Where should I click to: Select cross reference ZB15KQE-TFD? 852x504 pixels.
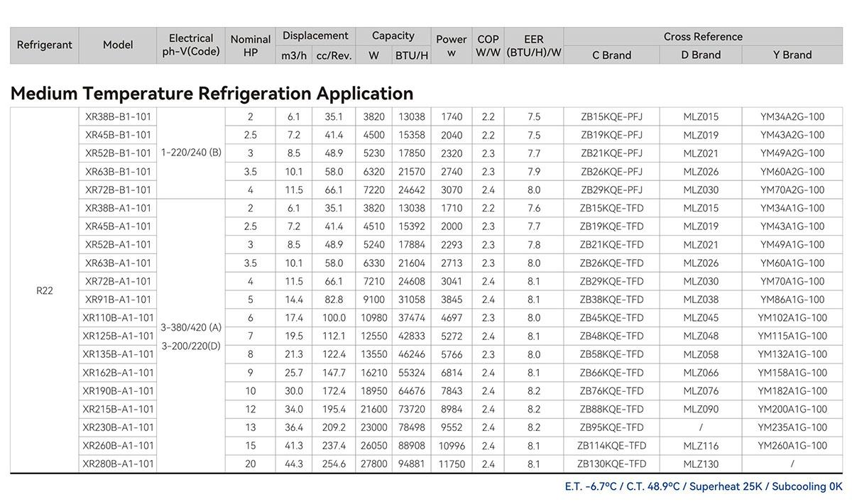click(x=611, y=208)
